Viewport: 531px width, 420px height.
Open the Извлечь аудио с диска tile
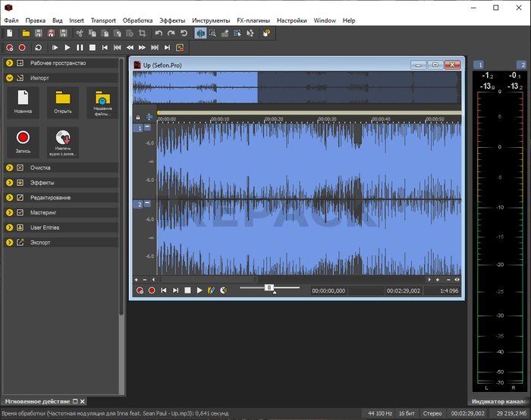(62, 140)
